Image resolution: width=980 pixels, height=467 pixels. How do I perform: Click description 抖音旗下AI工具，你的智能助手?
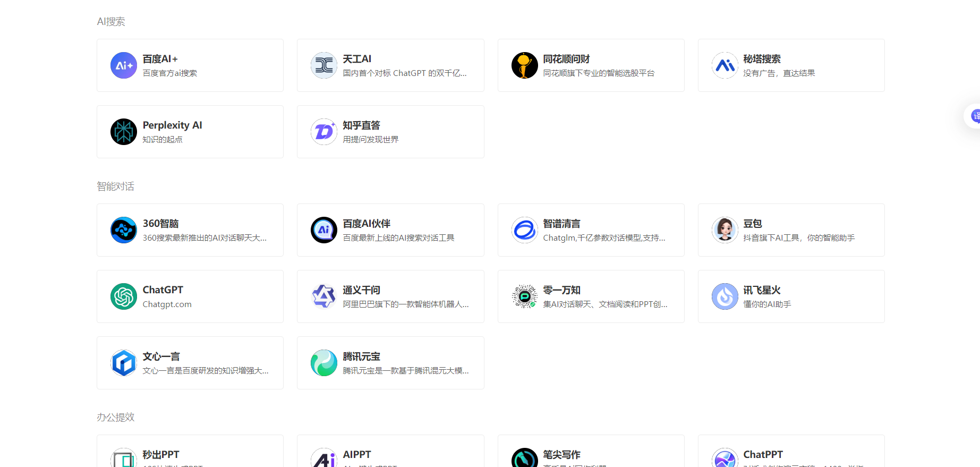point(799,238)
